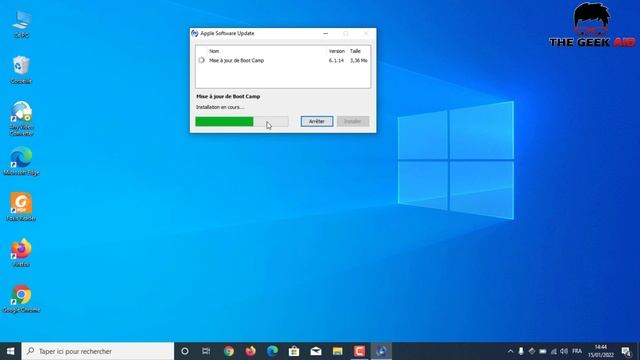640x360 pixels.
Task: Click the network tray icon
Action: 553,351
